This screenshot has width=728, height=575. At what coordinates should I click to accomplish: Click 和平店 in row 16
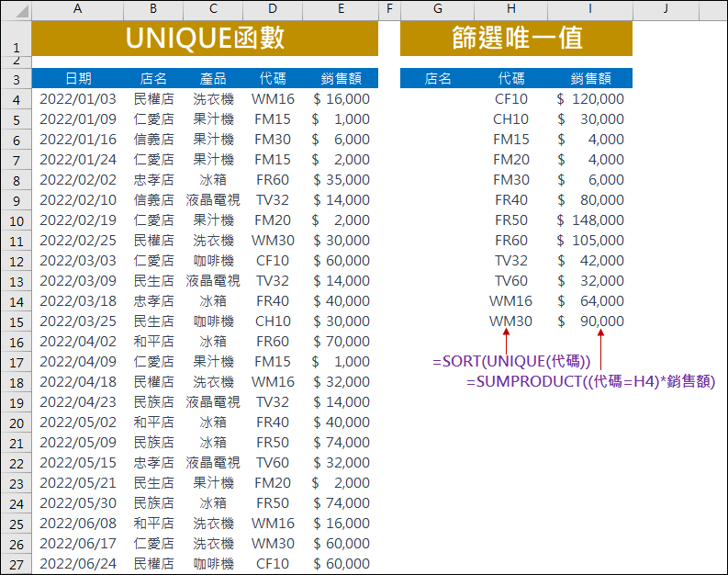153,342
